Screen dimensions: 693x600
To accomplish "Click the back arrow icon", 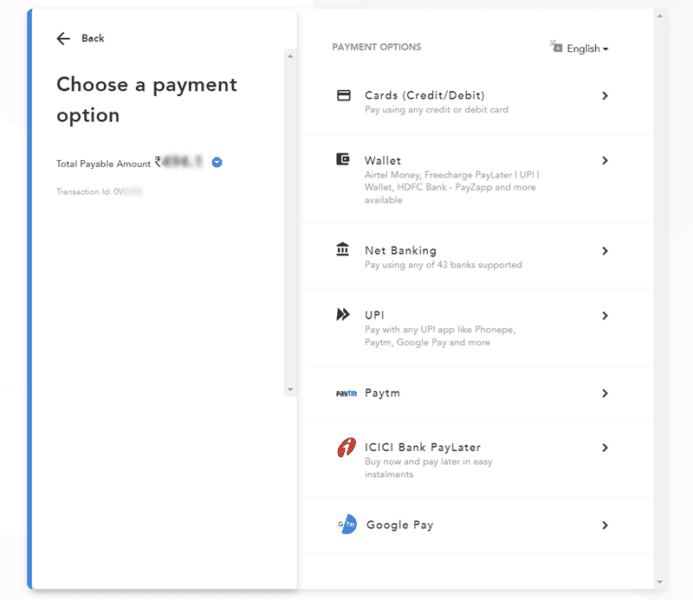I will point(63,38).
